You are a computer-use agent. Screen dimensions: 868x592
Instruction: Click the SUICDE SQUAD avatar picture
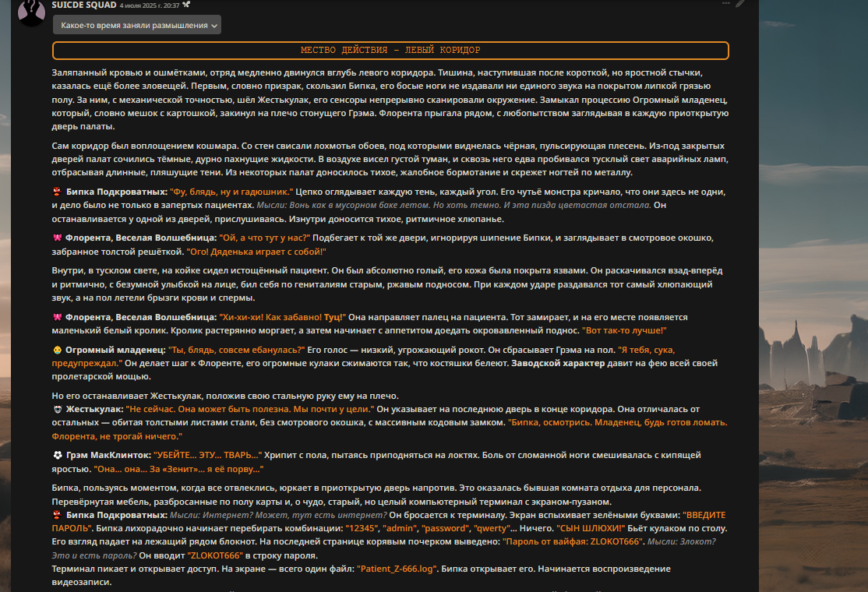coord(31,11)
